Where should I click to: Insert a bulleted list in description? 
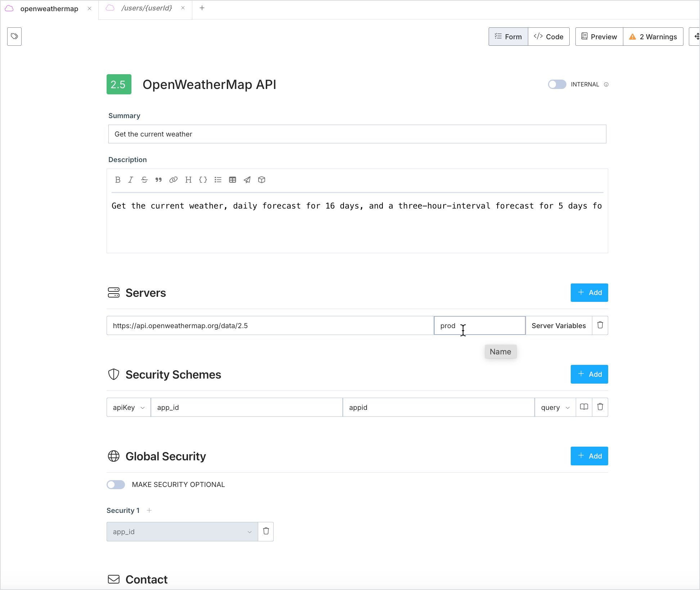(x=218, y=180)
